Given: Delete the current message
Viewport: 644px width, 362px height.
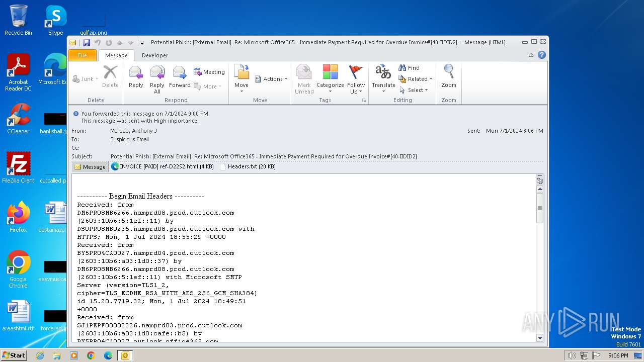Looking at the screenshot, I should tap(110, 78).
